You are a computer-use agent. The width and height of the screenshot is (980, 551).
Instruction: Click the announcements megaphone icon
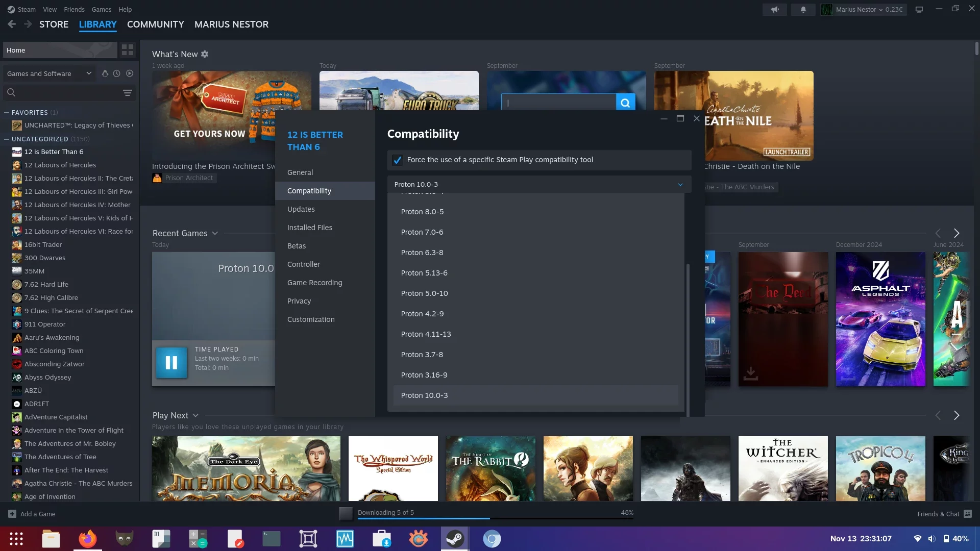775,10
